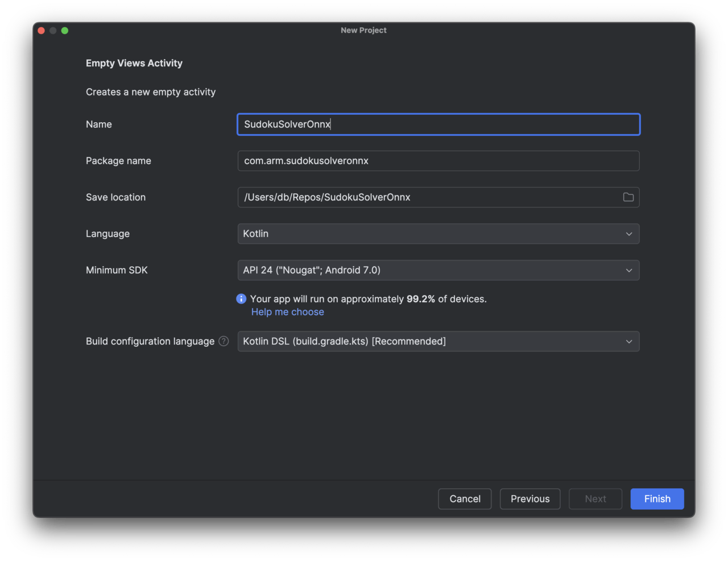Open the Help me choose link
The height and width of the screenshot is (561, 728).
tap(287, 311)
